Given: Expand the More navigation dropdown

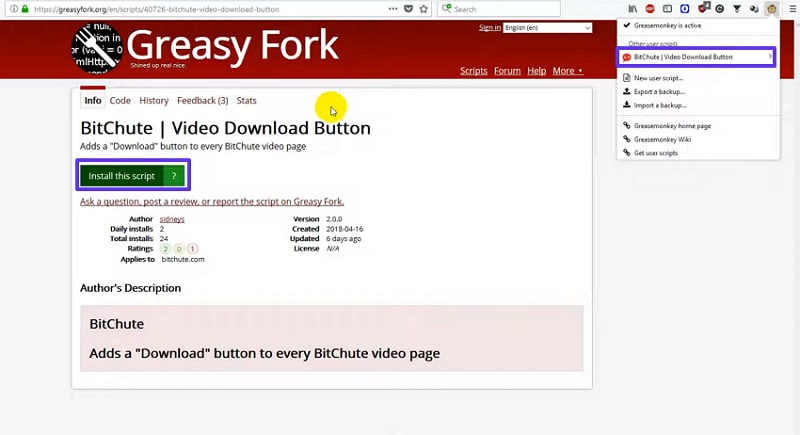Looking at the screenshot, I should [x=568, y=71].
